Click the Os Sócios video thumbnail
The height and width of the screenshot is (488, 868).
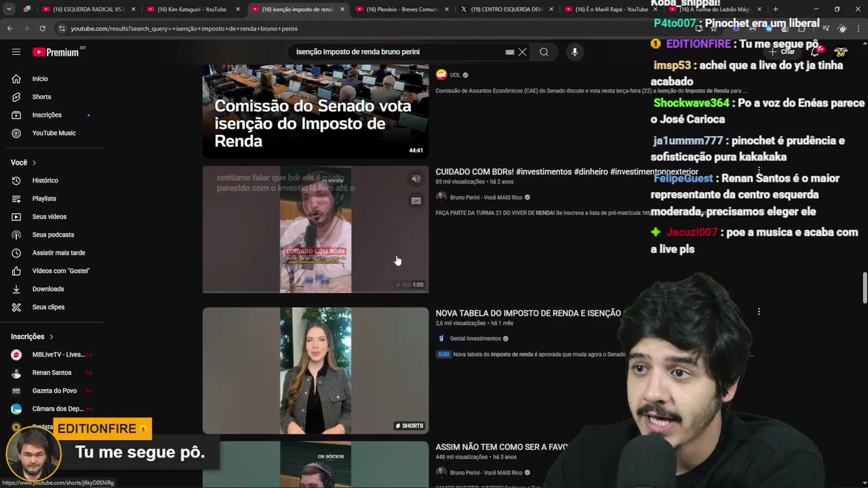pyautogui.click(x=315, y=464)
